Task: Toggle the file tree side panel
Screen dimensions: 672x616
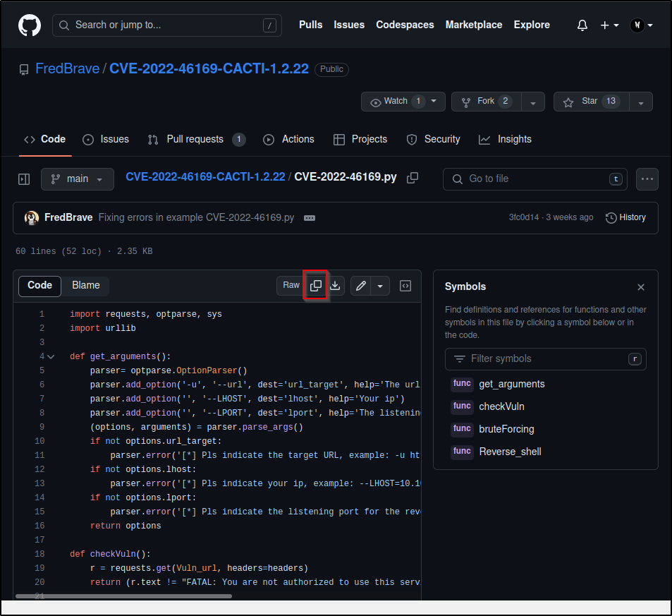Action: tap(24, 179)
